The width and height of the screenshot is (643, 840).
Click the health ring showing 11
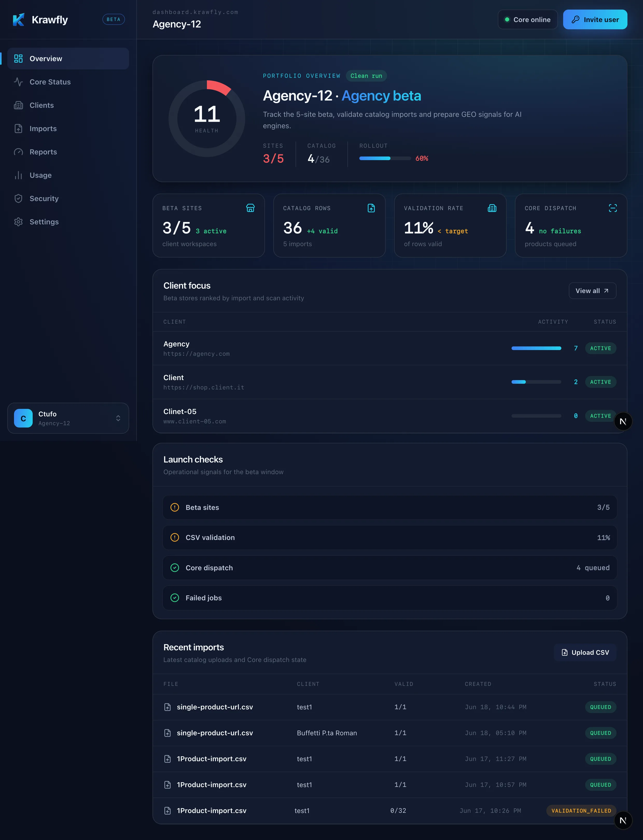(207, 119)
